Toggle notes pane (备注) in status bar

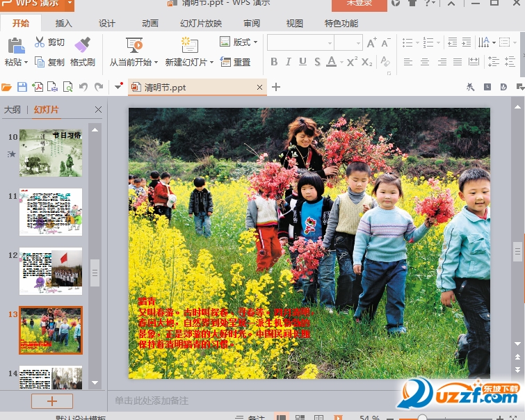point(250,418)
